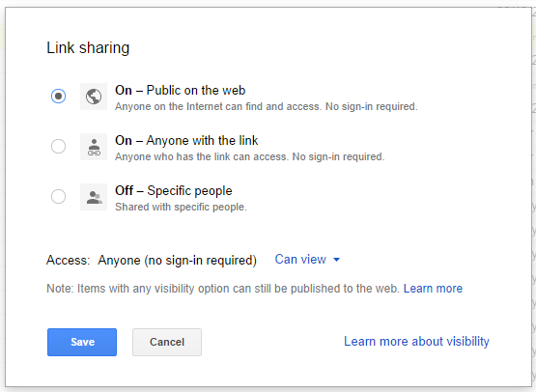Screen dimensions: 536x392
Task: Click the Save button
Action: (82, 342)
